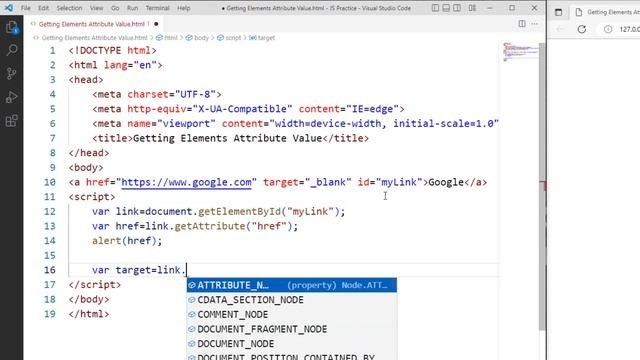Viewport: 640px width, 360px height.
Task: Select ATTRIBUTE_N… suggestion in autocomplete list
Action: (x=292, y=285)
